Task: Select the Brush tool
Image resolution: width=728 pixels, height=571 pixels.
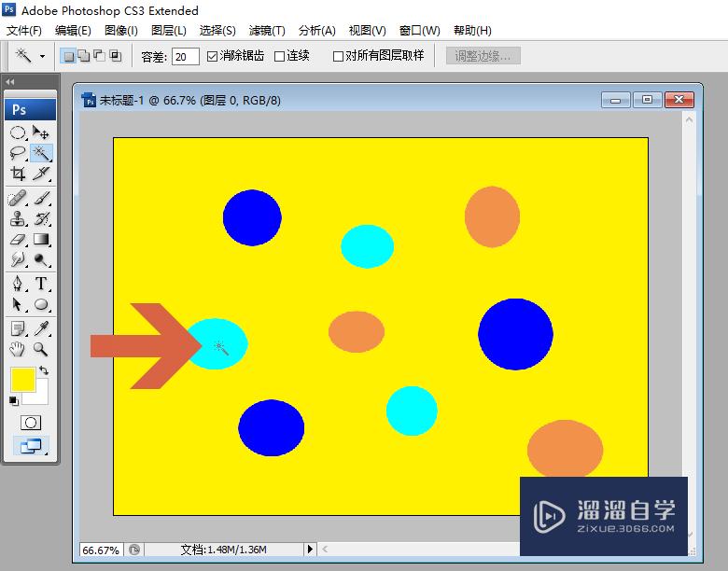Action: (x=41, y=198)
